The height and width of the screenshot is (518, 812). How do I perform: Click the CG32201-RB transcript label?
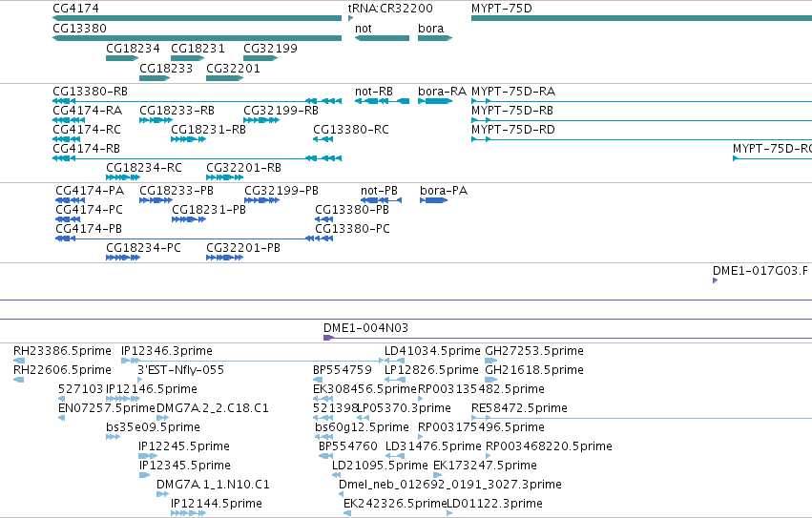(243, 168)
